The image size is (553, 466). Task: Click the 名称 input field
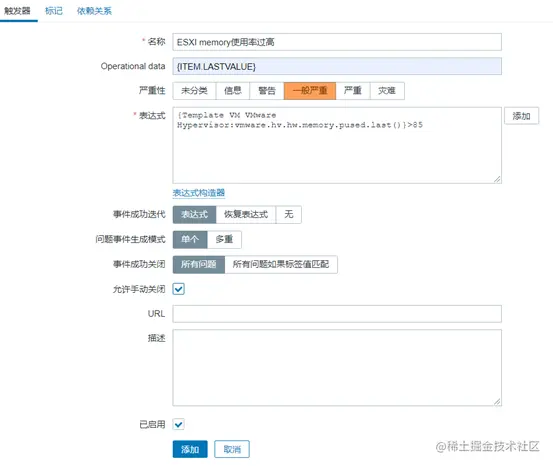tap(337, 42)
